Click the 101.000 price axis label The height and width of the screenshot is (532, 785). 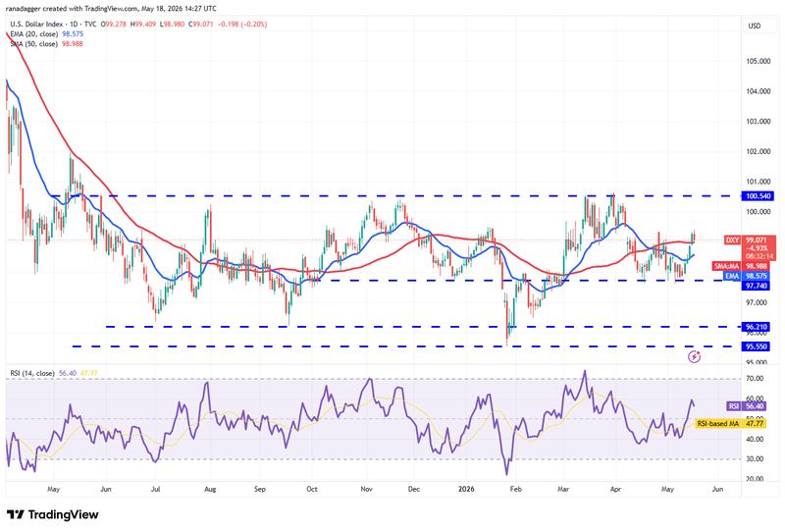[758, 182]
